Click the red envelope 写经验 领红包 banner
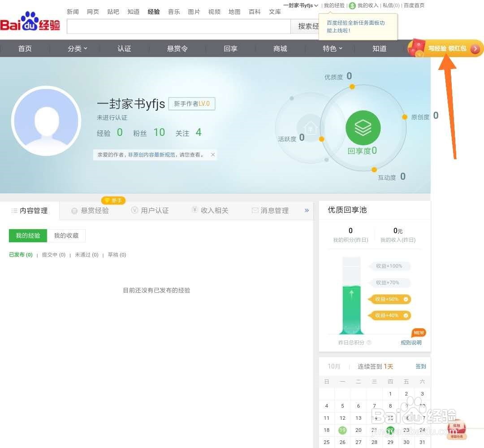484x448 pixels. pyautogui.click(x=445, y=48)
